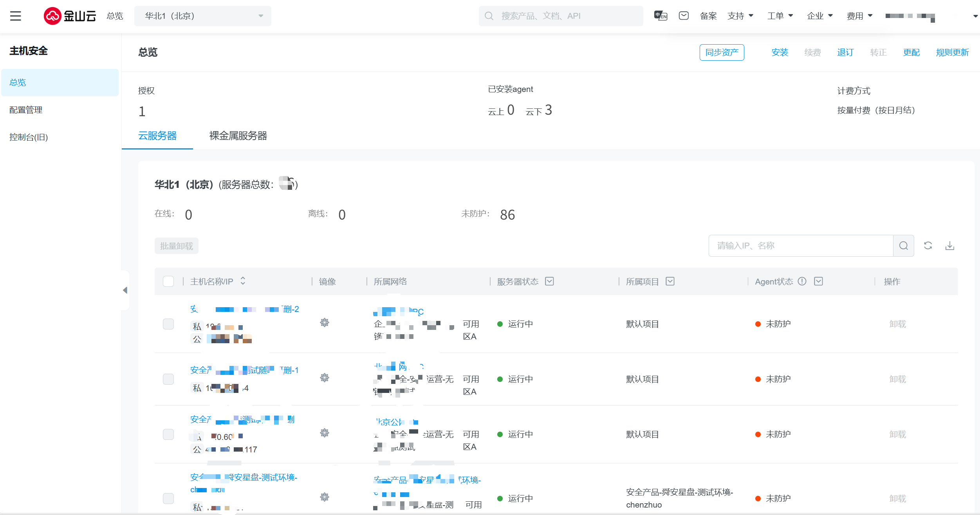Screen dimensions: 980x515
Task: Download the server list export
Action: tap(950, 246)
